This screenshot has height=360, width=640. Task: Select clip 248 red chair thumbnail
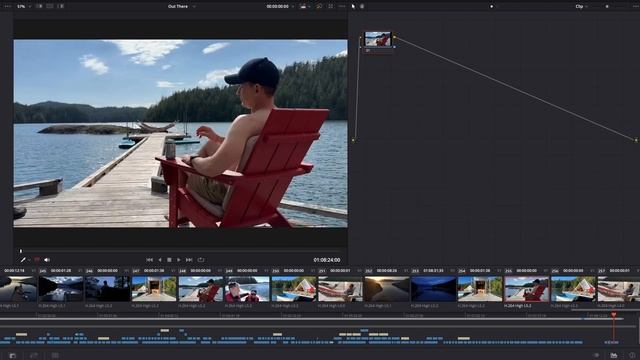(201, 289)
